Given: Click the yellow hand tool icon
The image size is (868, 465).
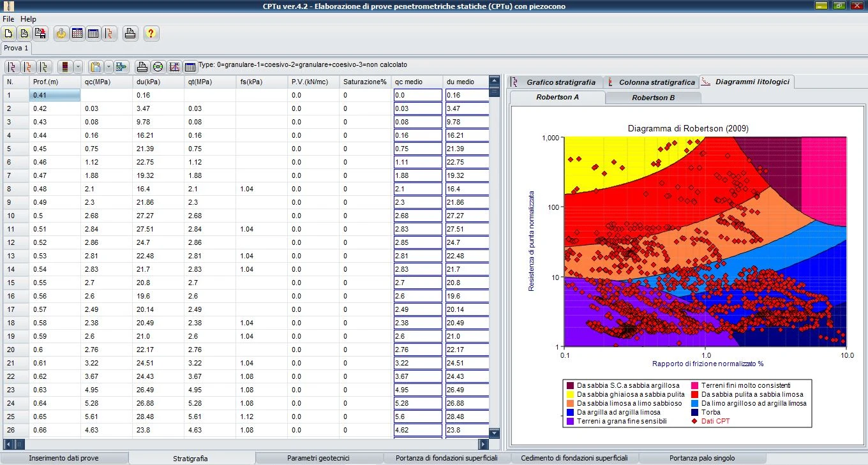Looking at the screenshot, I should [x=61, y=34].
